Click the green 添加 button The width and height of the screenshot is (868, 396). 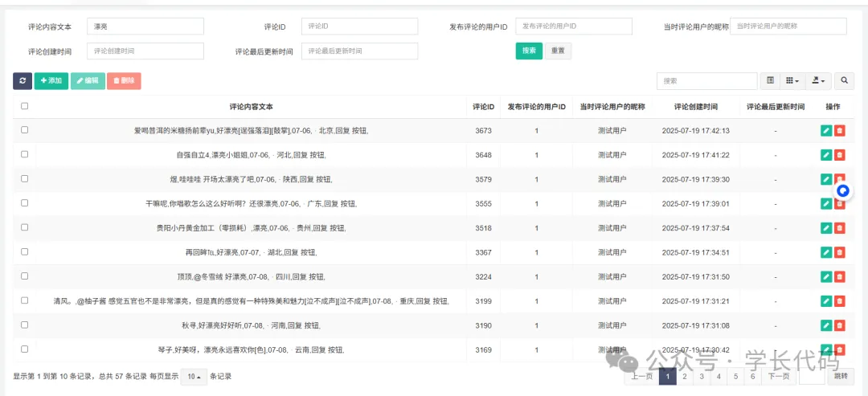pyautogui.click(x=51, y=81)
